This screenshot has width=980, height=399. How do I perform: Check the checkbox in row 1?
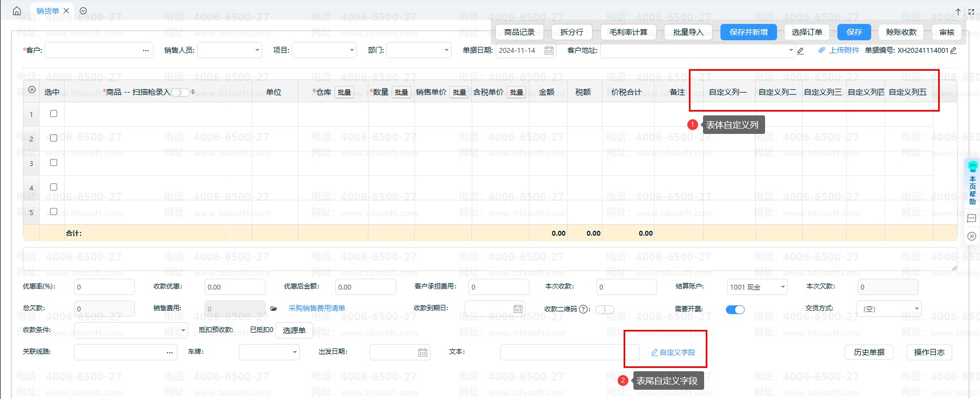(x=53, y=114)
